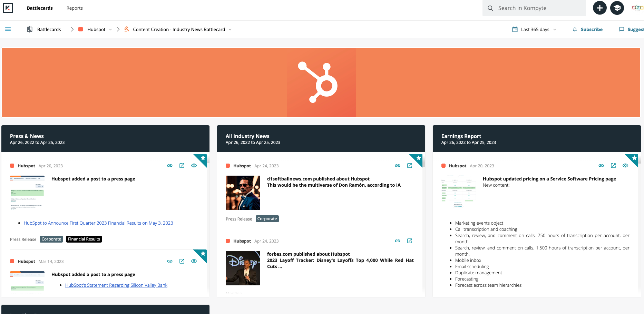Image resolution: width=644 pixels, height=314 pixels.
Task: Open Disney layoffs article thumbnail
Action: point(243,268)
